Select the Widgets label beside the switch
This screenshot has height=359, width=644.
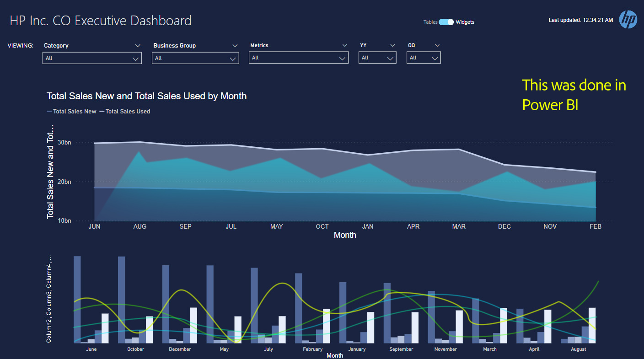coord(465,22)
